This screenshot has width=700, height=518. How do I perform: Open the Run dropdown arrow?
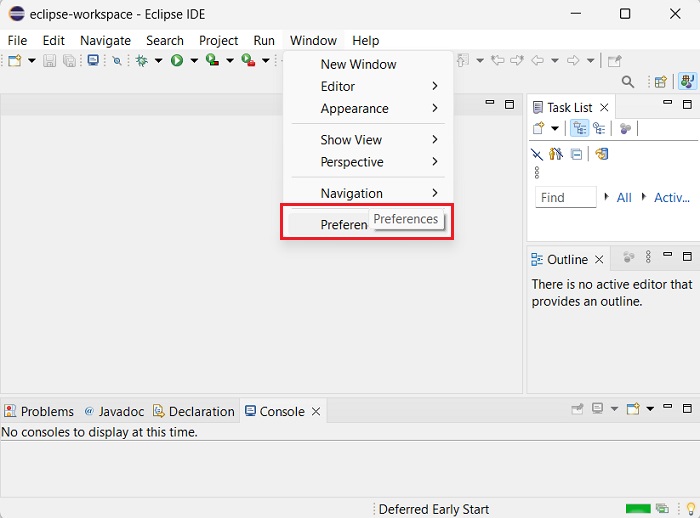[194, 60]
